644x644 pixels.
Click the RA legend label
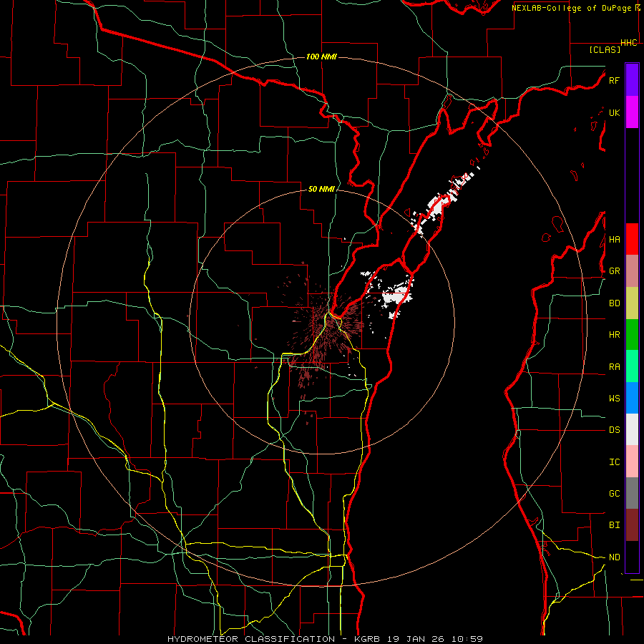tap(614, 367)
